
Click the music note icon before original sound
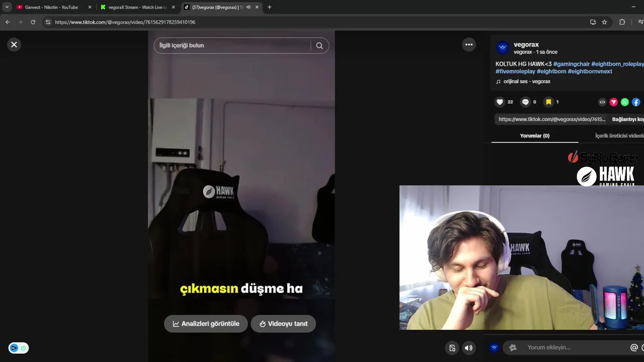pyautogui.click(x=498, y=81)
